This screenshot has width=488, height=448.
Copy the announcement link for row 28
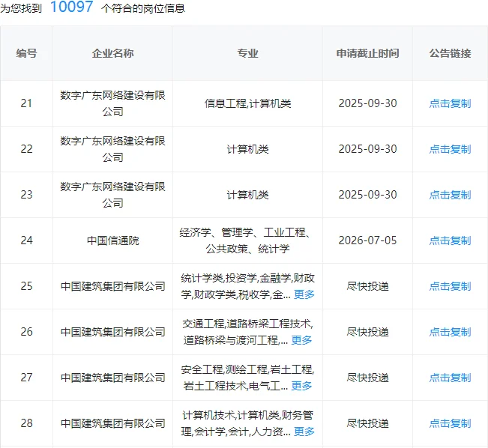(450, 423)
